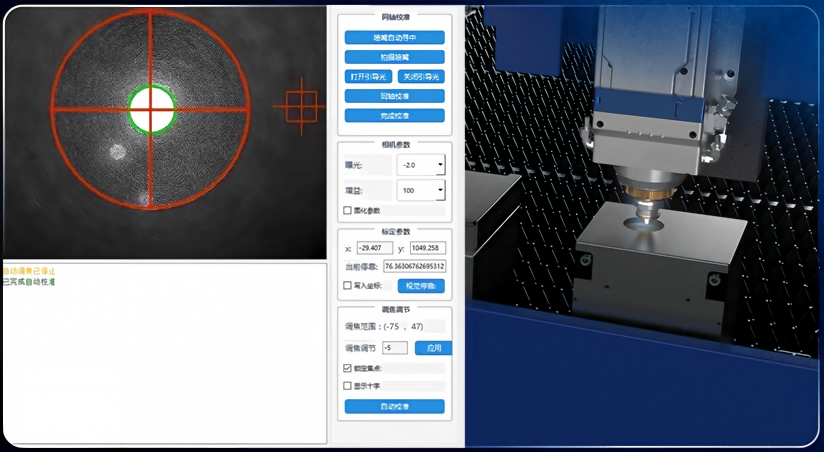The height and width of the screenshot is (452, 824).
Task: Click the 自动校准 auto calibration button
Action: tap(395, 406)
